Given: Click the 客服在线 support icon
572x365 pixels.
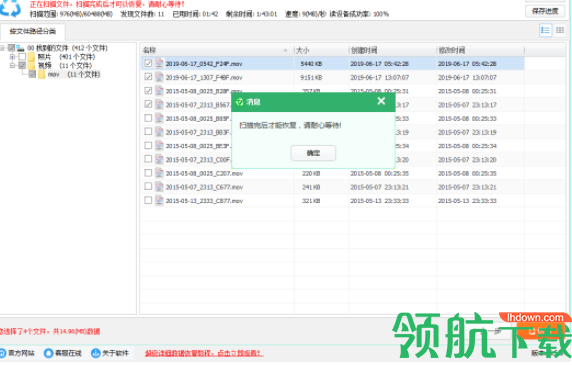Looking at the screenshot, I should (x=48, y=353).
